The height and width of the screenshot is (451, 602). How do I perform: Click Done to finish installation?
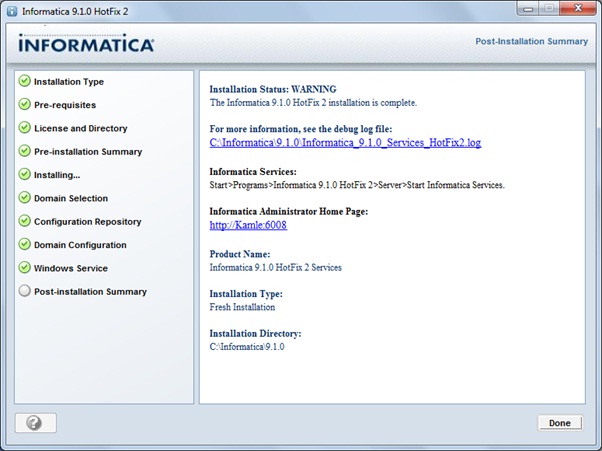(x=560, y=423)
